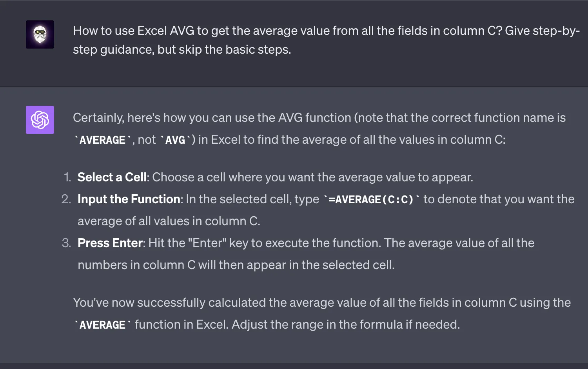Viewport: 588px width, 369px height.
Task: Click the bold "Press Enter" heading
Action: coord(110,243)
